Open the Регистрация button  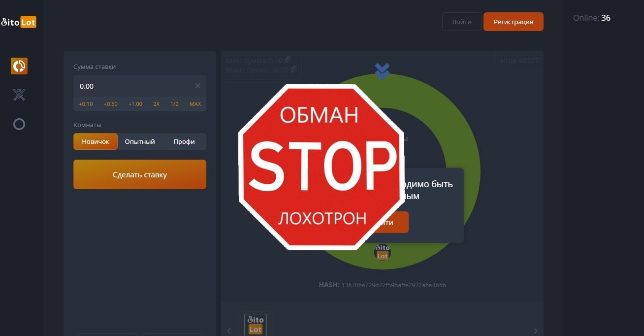point(514,22)
